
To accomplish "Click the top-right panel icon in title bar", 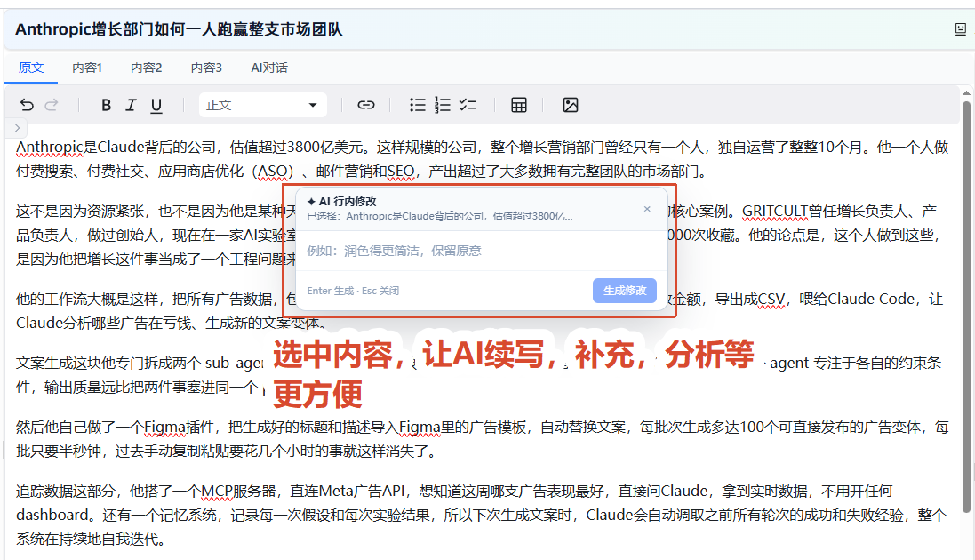I will (961, 29).
